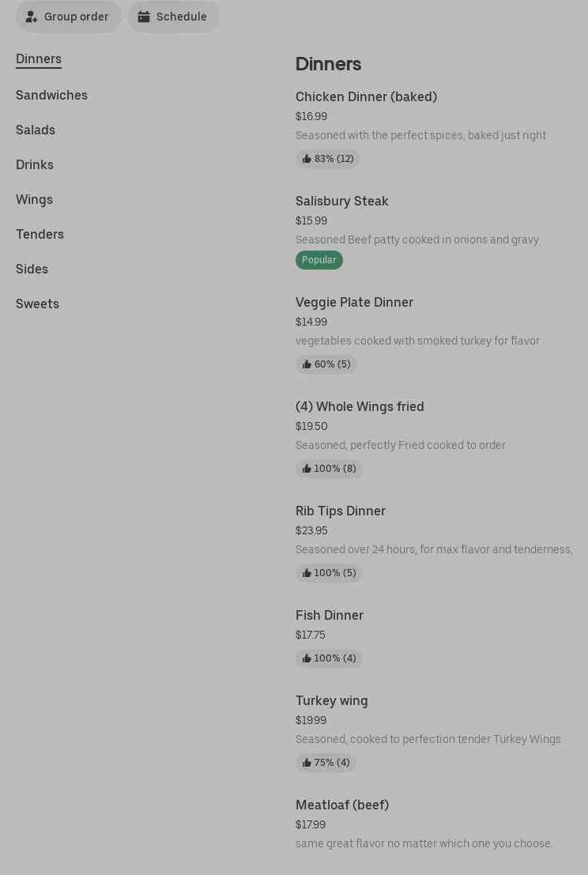The height and width of the screenshot is (875, 588).
Task: Click thumbs-up icon on Rib Tips rating
Action: (x=307, y=573)
